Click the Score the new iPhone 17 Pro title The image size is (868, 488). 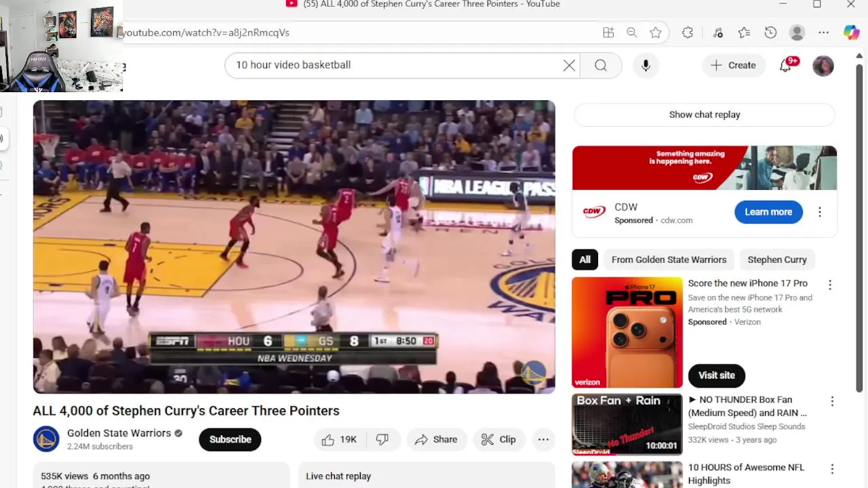point(748,283)
